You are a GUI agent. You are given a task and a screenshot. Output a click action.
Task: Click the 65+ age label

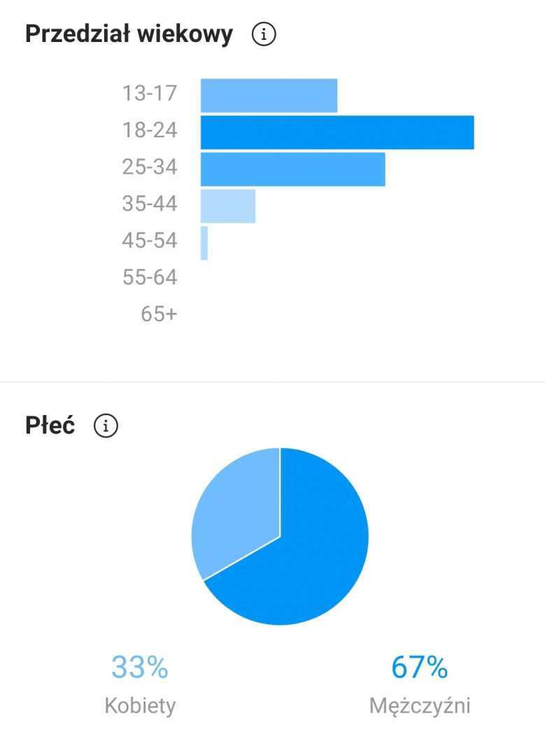(x=159, y=314)
